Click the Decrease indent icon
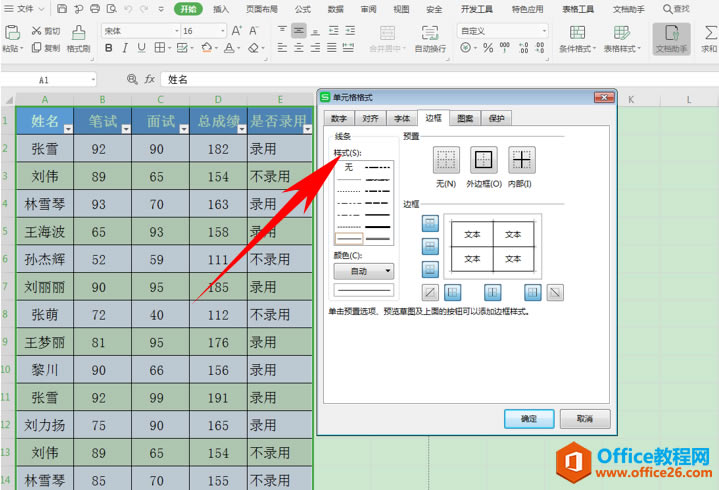Screen dimensions: 719x490 point(333,31)
